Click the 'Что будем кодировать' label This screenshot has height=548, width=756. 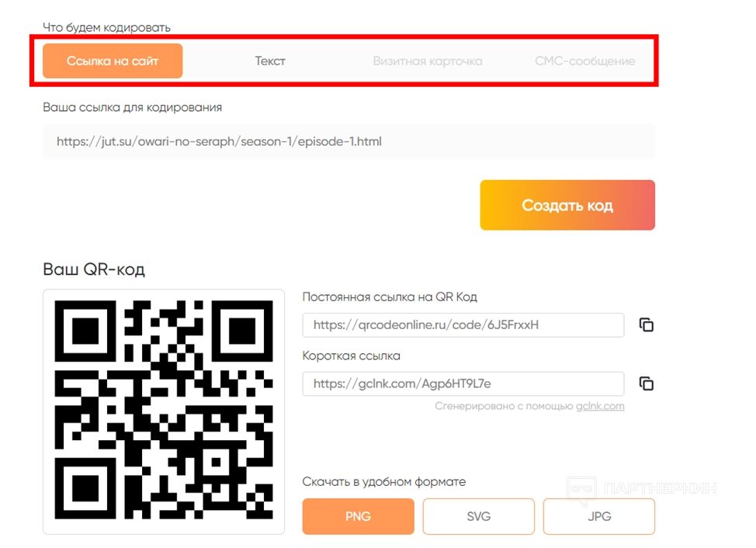point(106,27)
